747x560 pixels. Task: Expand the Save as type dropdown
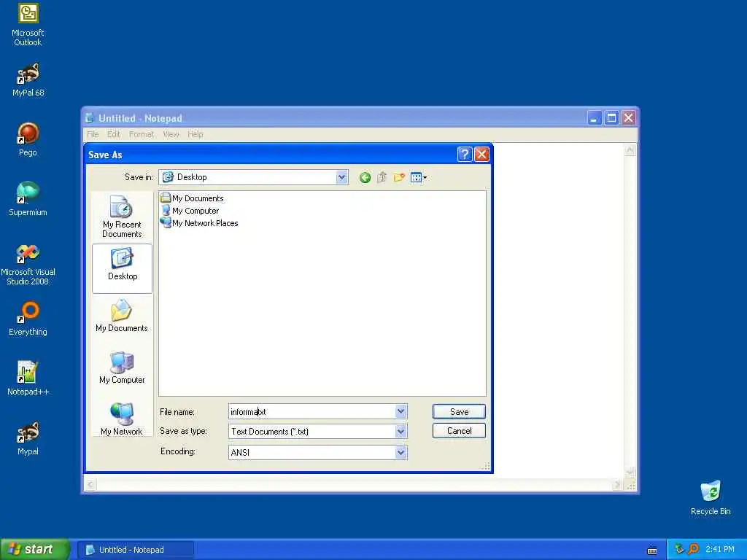tap(401, 432)
